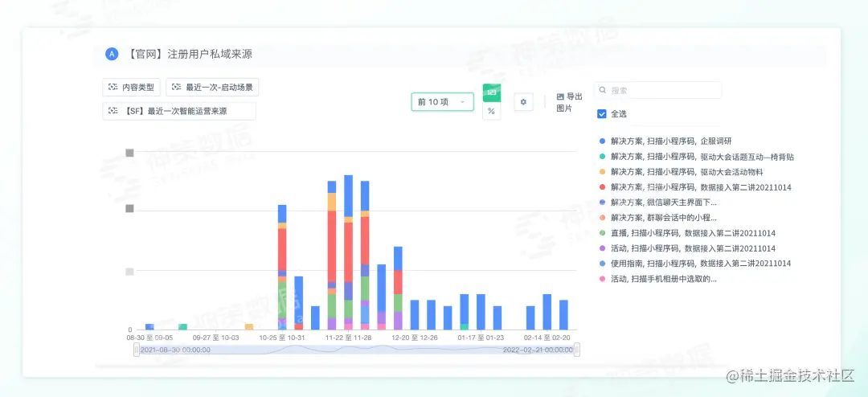Click the blue A badge icon
The height and width of the screenshot is (397, 868).
tap(112, 55)
